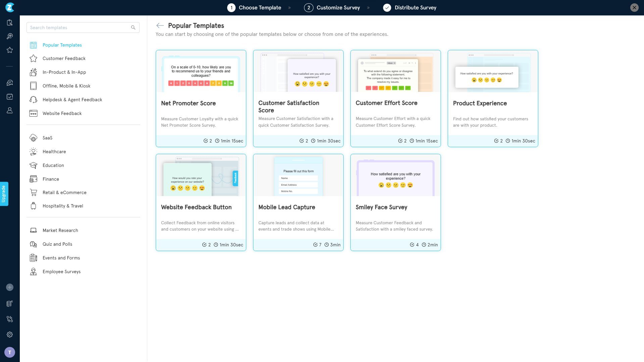This screenshot has width=644, height=362.
Task: Click the Retail & eCommerce cart icon
Action: click(x=33, y=192)
